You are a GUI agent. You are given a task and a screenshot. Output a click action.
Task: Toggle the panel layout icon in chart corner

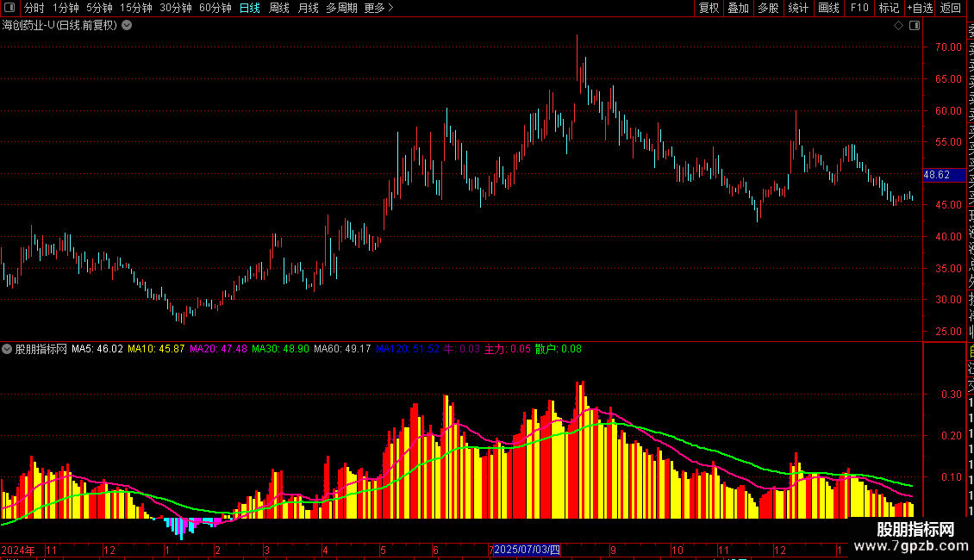[915, 26]
